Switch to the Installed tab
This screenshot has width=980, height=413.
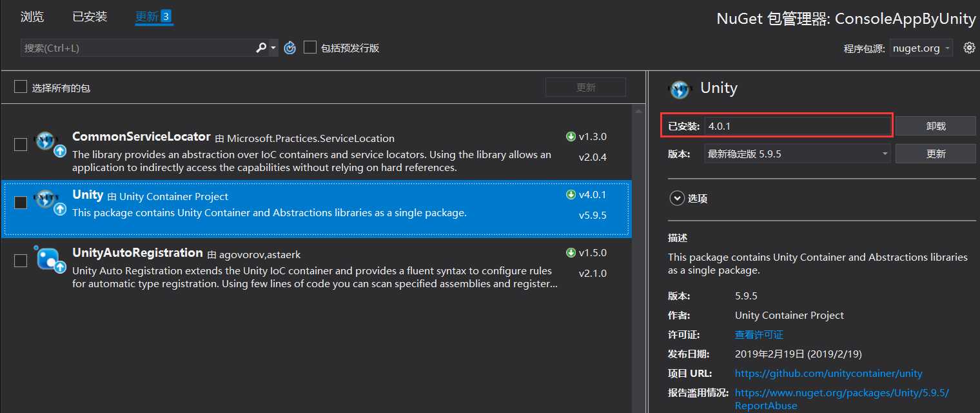tap(90, 17)
